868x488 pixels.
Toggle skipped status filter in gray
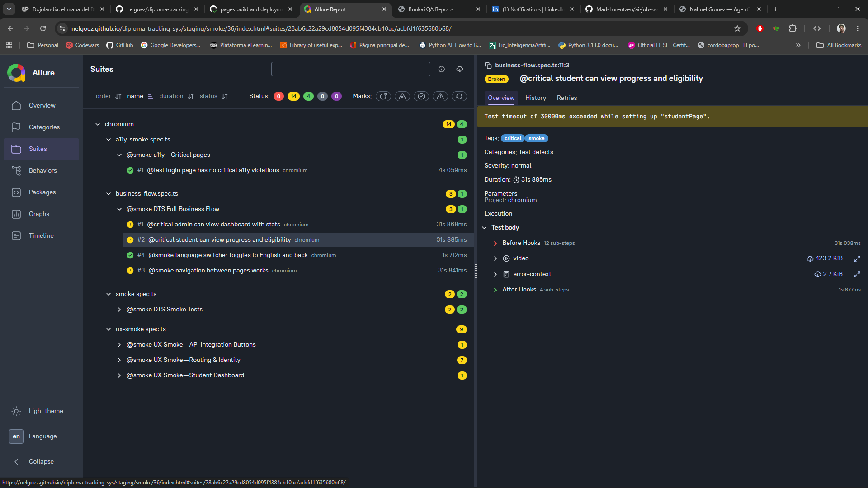coord(322,96)
